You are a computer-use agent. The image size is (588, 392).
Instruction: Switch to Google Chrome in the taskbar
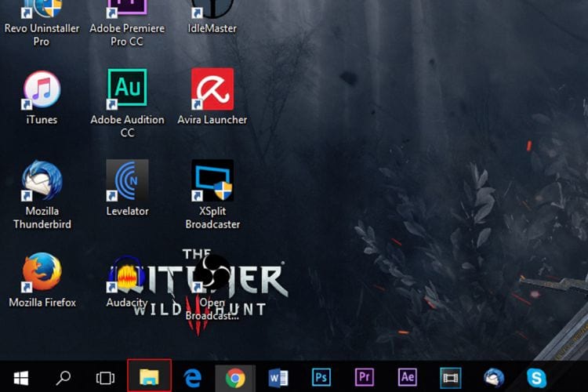coord(235,378)
